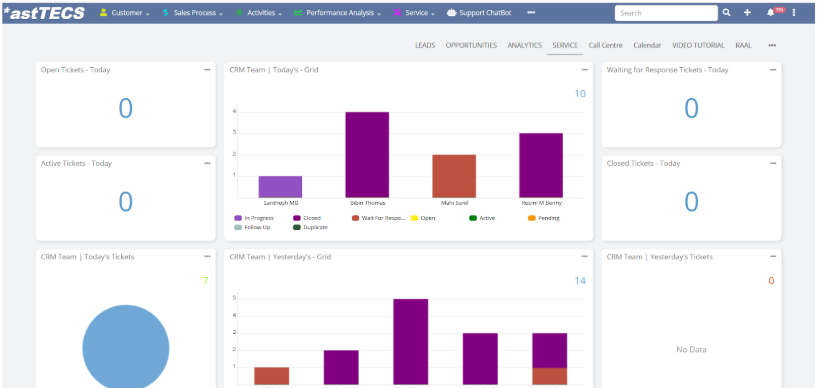
Task: Open CRM Team Today's Tickets options menu
Action: click(207, 256)
